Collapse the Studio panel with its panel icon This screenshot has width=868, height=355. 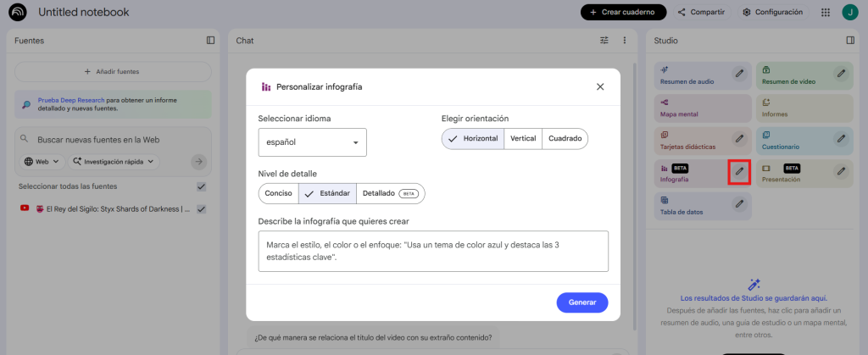(x=850, y=41)
